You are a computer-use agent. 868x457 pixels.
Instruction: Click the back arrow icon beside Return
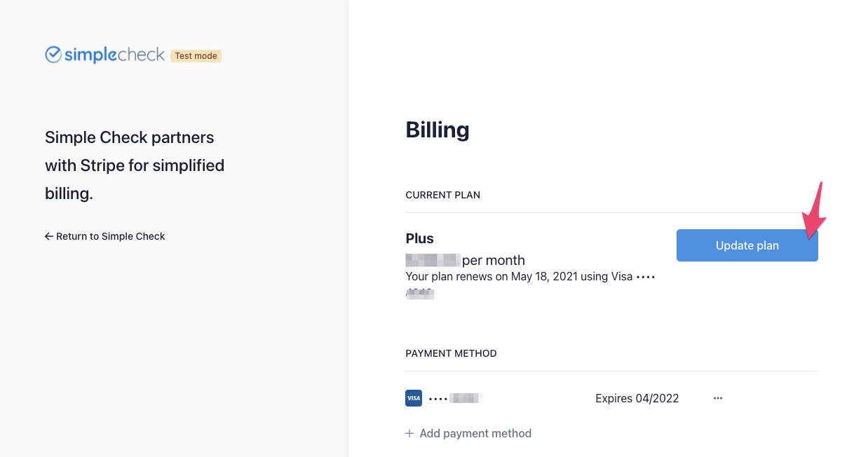tap(49, 236)
